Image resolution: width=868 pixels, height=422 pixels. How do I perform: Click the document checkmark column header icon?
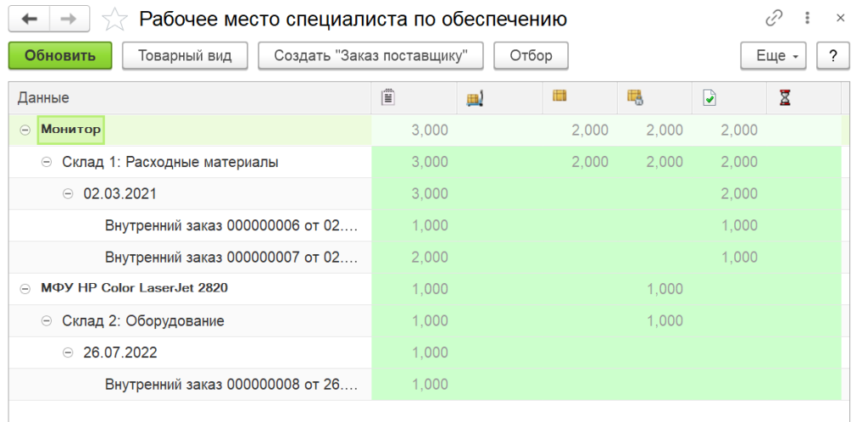709,98
